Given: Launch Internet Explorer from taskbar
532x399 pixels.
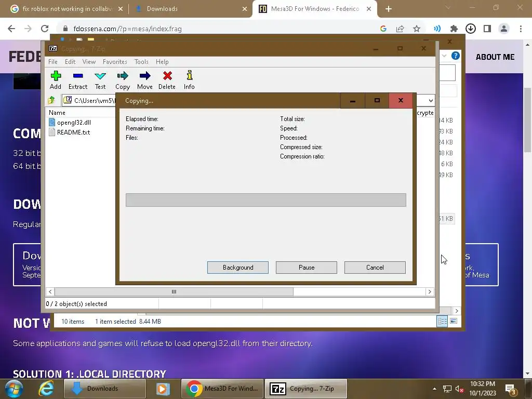Looking at the screenshot, I should pos(46,389).
